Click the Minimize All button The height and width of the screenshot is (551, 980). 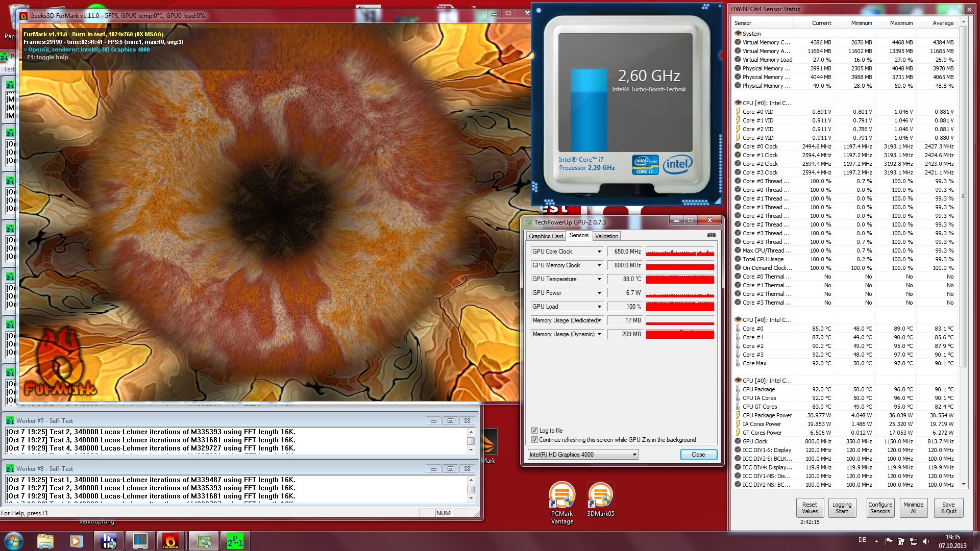click(x=913, y=508)
